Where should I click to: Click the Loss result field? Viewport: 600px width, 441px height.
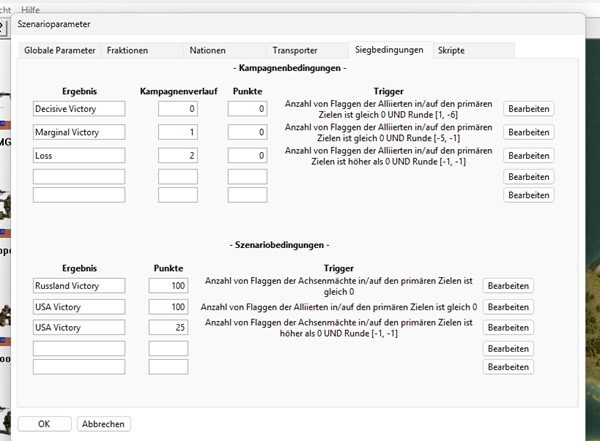click(79, 155)
